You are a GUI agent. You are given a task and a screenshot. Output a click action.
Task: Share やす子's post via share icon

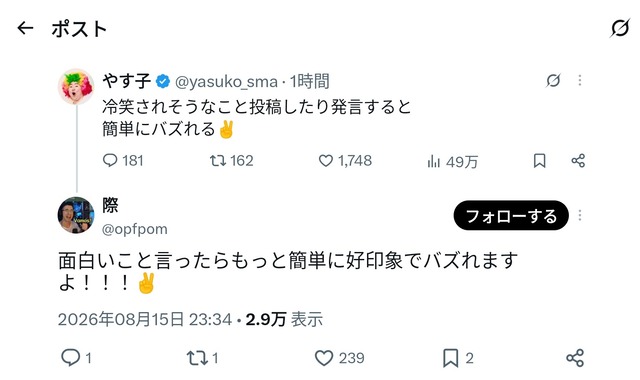pos(578,160)
